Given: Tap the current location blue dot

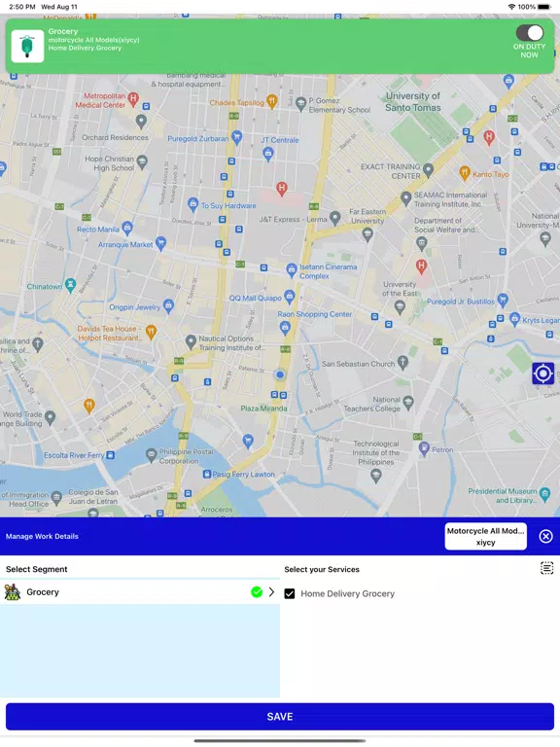Looking at the screenshot, I should pyautogui.click(x=280, y=374).
